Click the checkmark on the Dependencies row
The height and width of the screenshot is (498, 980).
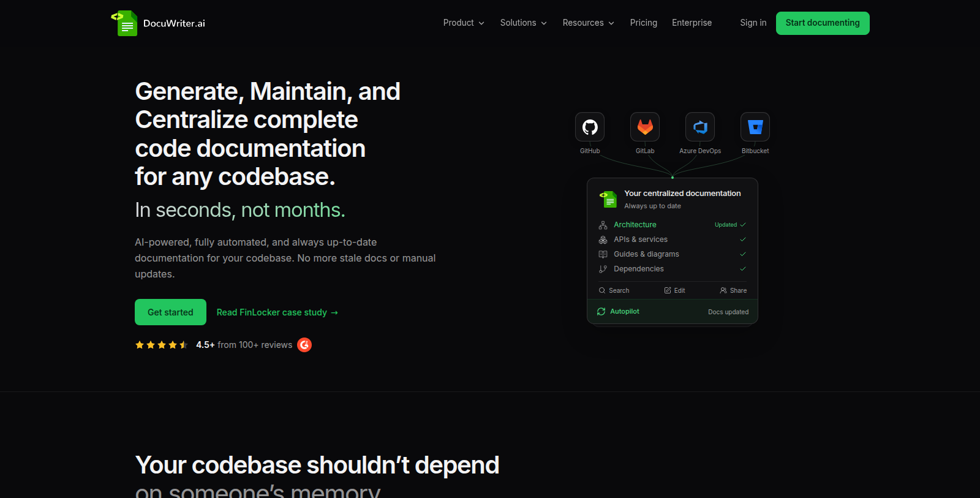coord(743,269)
